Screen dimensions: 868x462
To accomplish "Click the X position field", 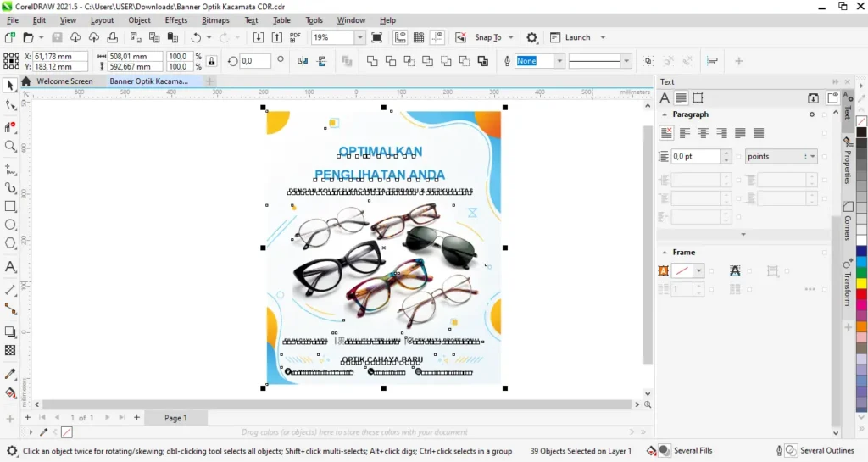I will (60, 56).
